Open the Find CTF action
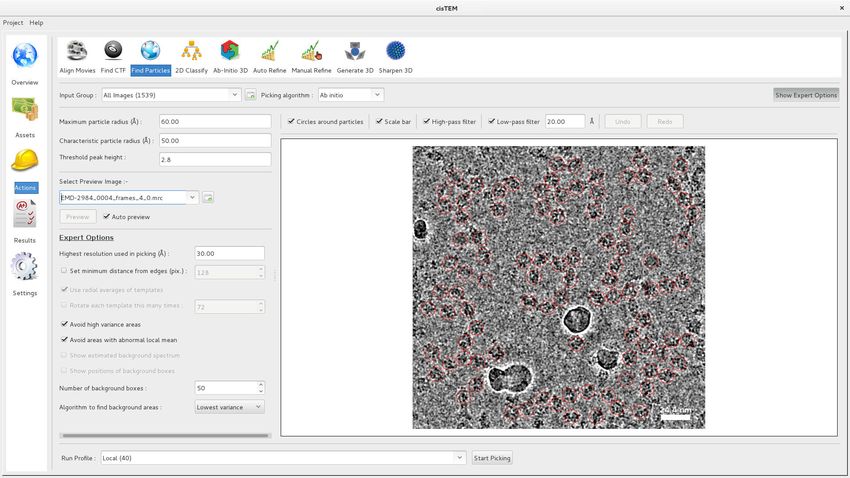The image size is (850, 478). pos(113,57)
